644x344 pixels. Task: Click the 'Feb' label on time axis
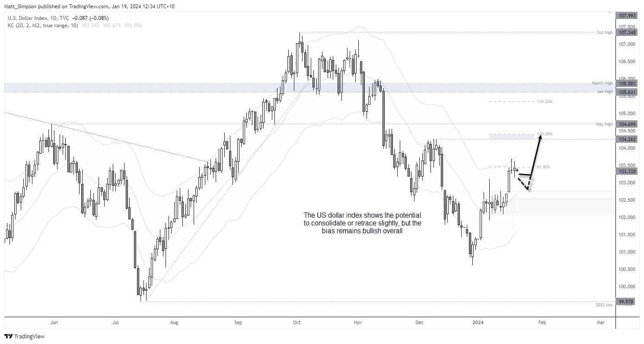click(542, 322)
